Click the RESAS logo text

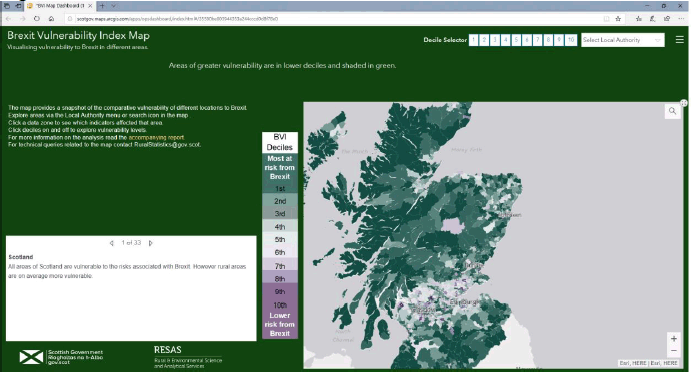click(x=167, y=350)
